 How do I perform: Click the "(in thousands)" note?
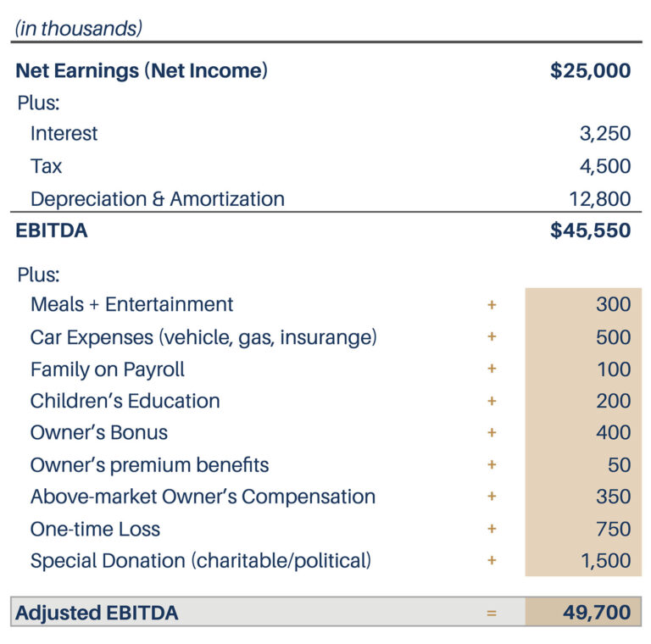[78, 28]
